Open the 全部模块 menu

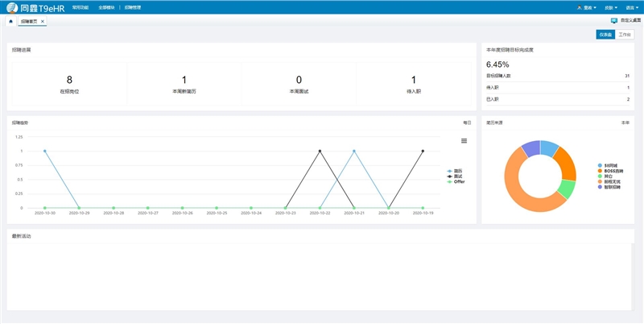[x=106, y=6]
